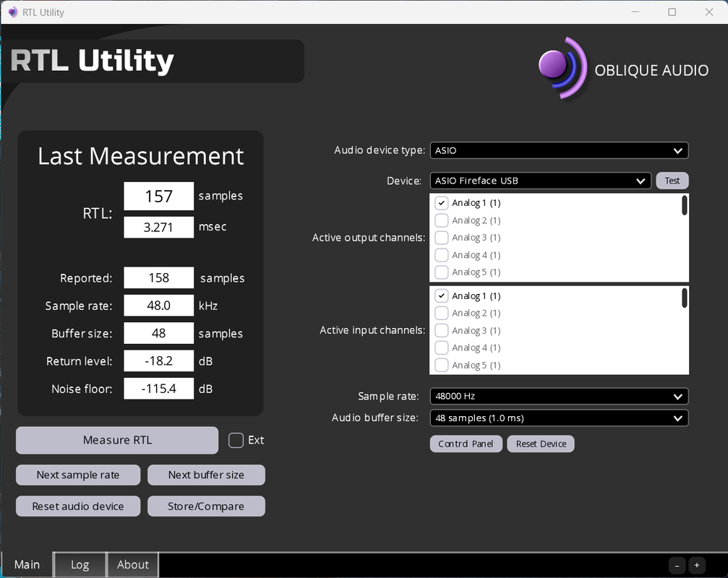Enable input channel Analog 4 (1)

tap(441, 348)
